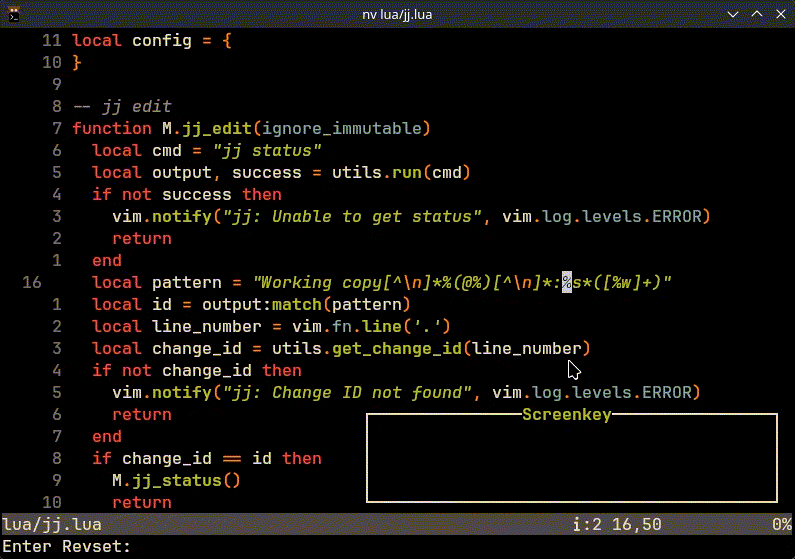Click lua/jj.lua filename in the status line

tap(52, 524)
